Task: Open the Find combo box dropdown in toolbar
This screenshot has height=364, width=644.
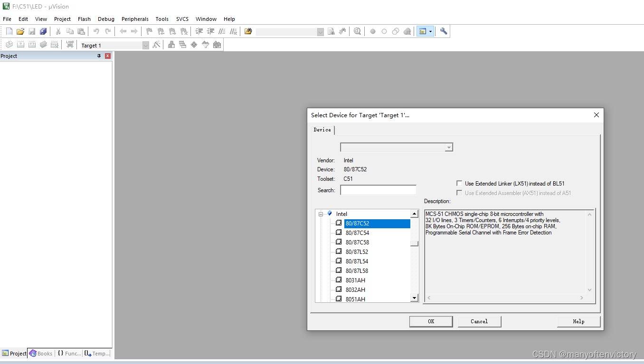Action: pos(321,31)
